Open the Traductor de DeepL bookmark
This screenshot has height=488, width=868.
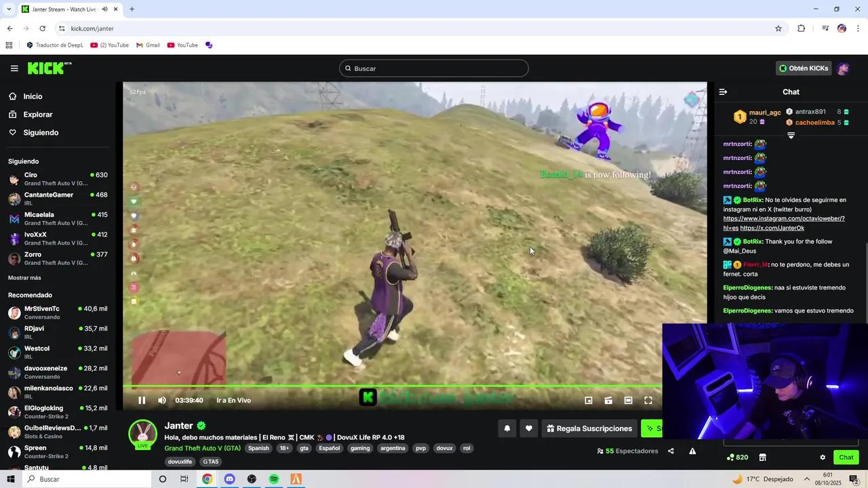click(55, 45)
